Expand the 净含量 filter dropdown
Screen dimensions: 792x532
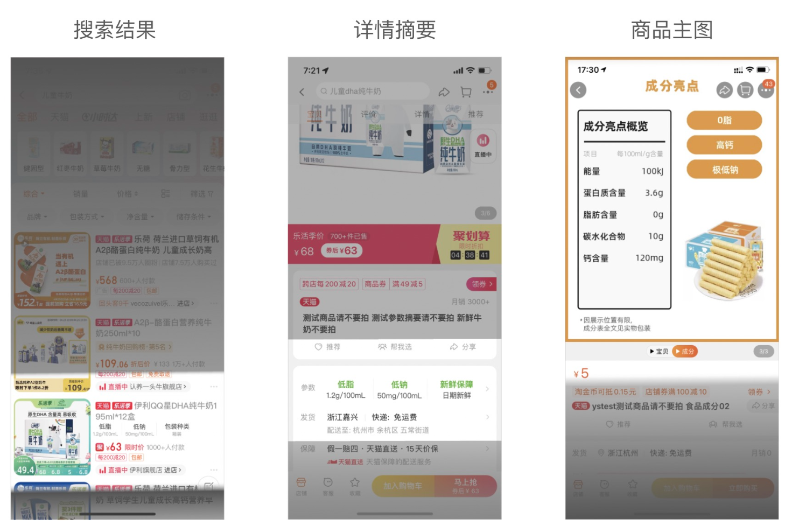click(x=140, y=216)
